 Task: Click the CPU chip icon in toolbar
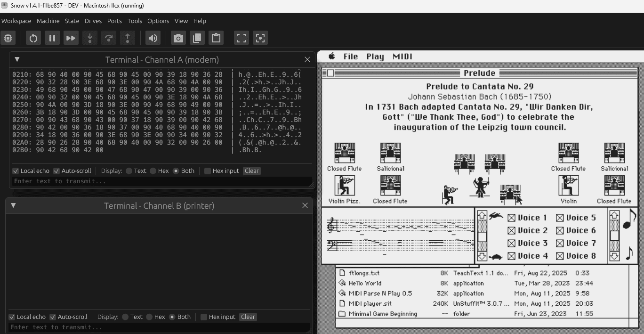tap(8, 38)
